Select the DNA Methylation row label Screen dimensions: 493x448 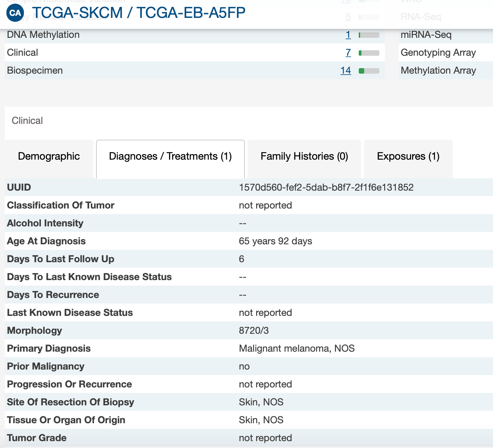[43, 35]
